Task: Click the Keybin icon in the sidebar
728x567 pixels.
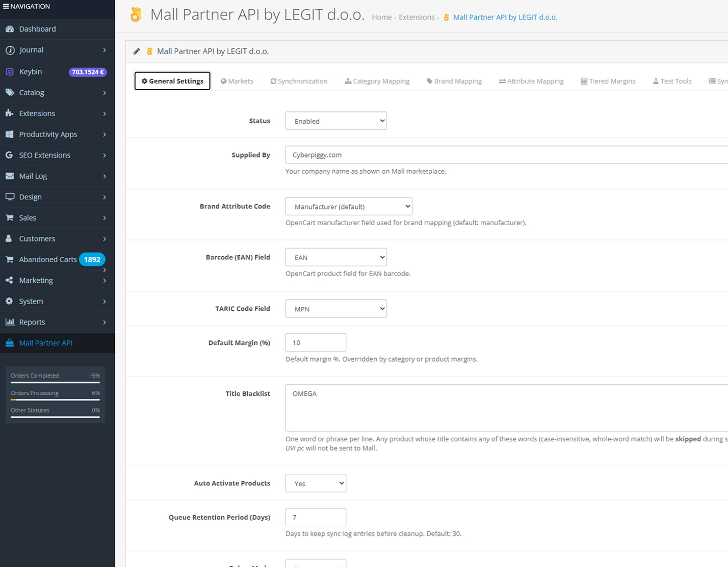Action: coord(10,72)
